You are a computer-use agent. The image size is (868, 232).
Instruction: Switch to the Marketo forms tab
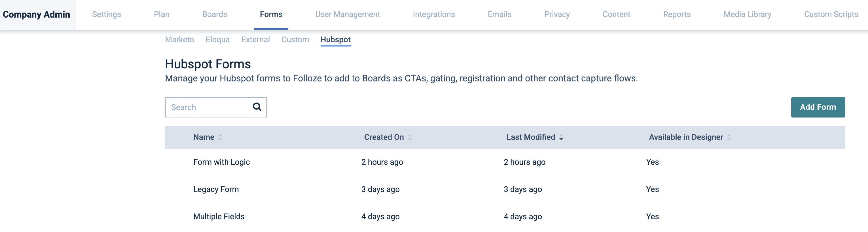click(179, 40)
